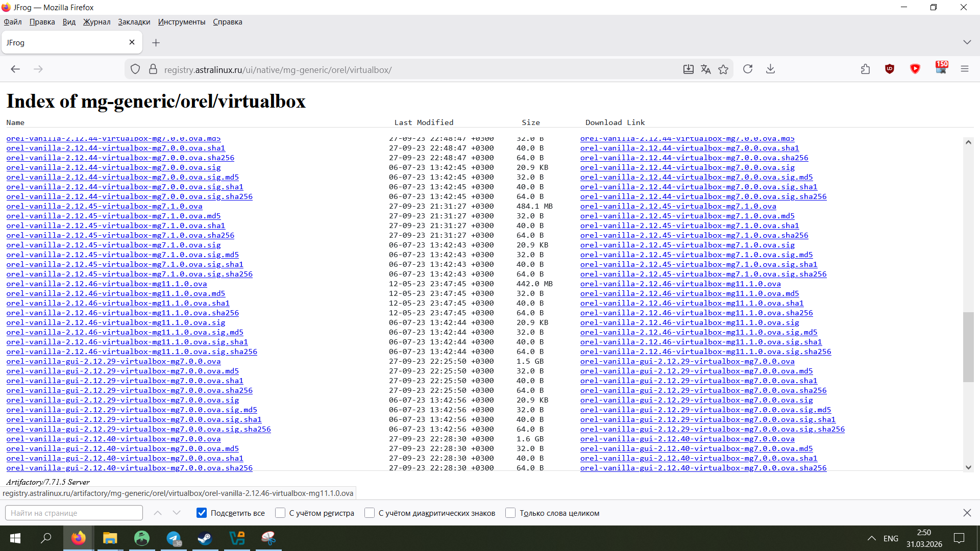Click the 'Download Link' column header
The width and height of the screenshot is (980, 551).
[615, 122]
